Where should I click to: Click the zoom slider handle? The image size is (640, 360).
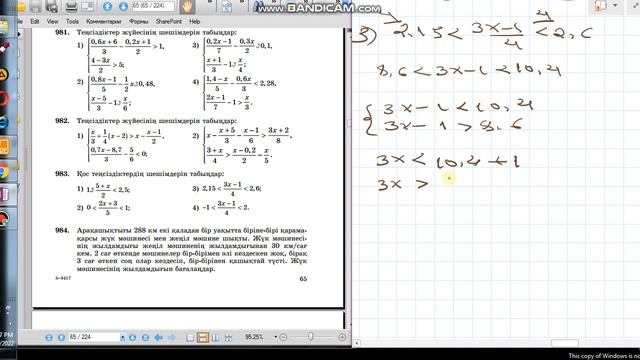click(x=311, y=336)
